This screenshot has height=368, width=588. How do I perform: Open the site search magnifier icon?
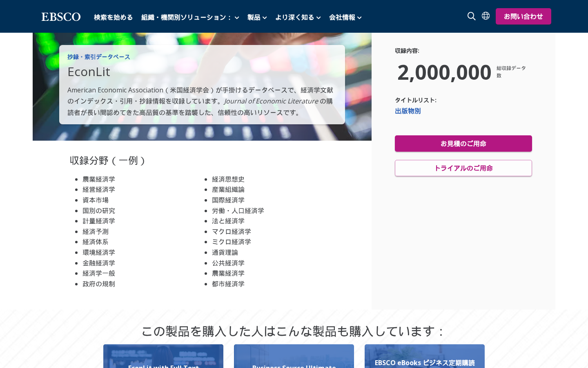(472, 16)
